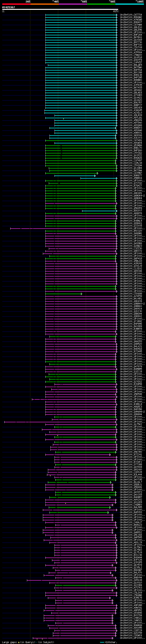Click label UniRef100_Q69SG6
The height and width of the screenshot is (644, 146).
tap(131, 135)
